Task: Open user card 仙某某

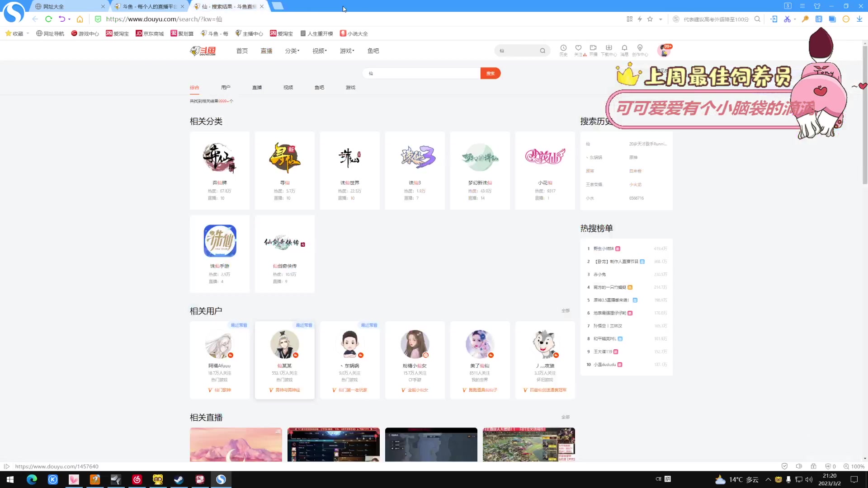Action: [285, 360]
